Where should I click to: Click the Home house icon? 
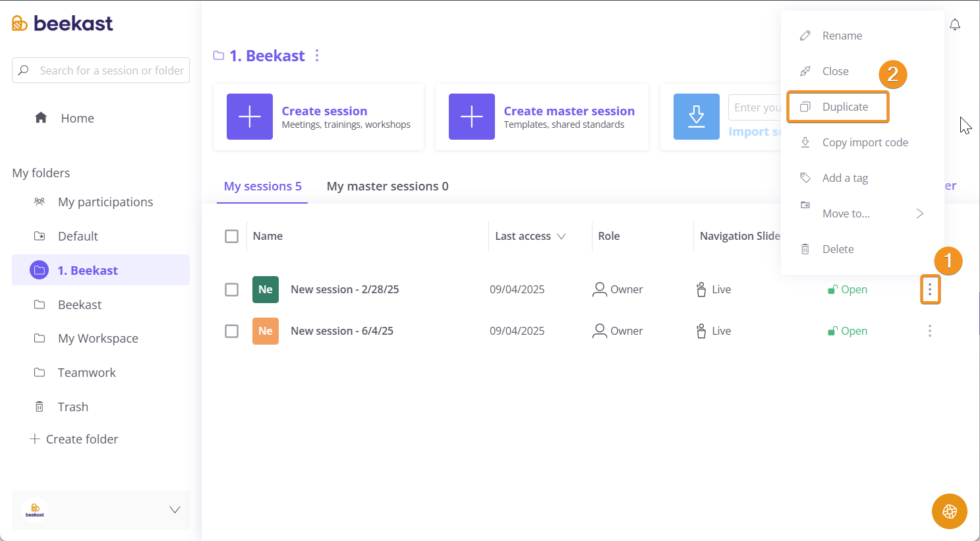[41, 117]
